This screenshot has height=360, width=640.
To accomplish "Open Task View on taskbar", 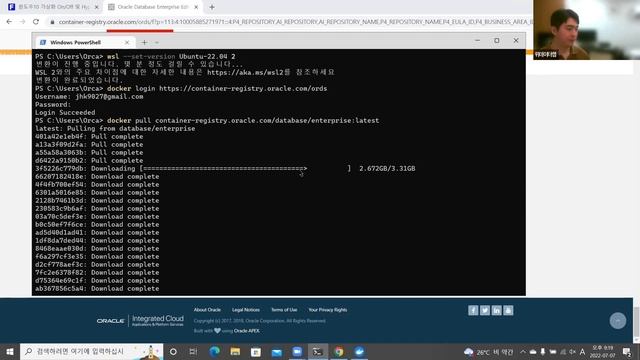I will coord(193,351).
